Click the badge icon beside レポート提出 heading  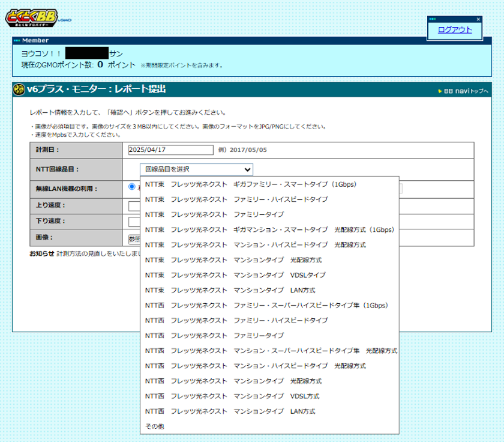(18, 89)
